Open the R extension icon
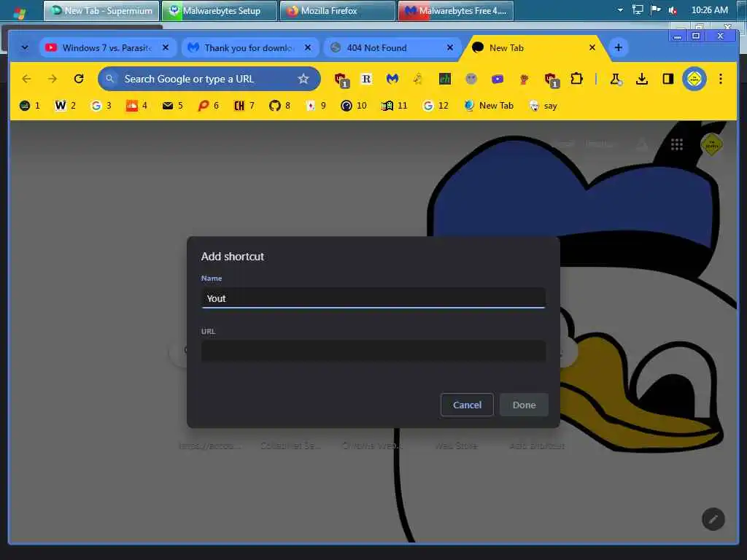The image size is (747, 560). [366, 79]
